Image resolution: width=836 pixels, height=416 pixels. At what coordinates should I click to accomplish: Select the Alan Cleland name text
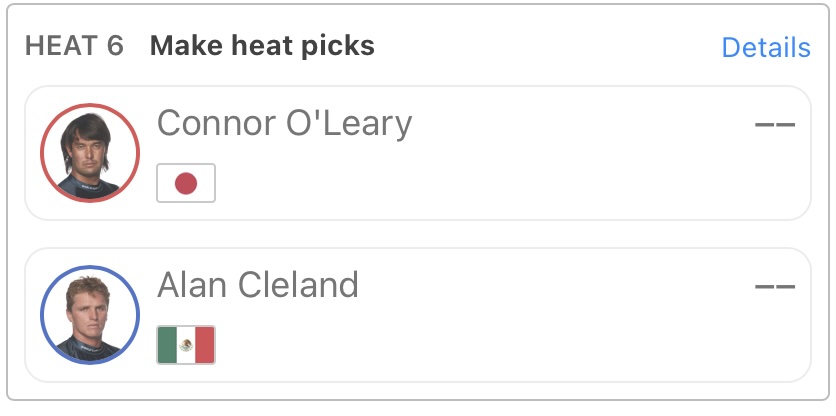(257, 286)
